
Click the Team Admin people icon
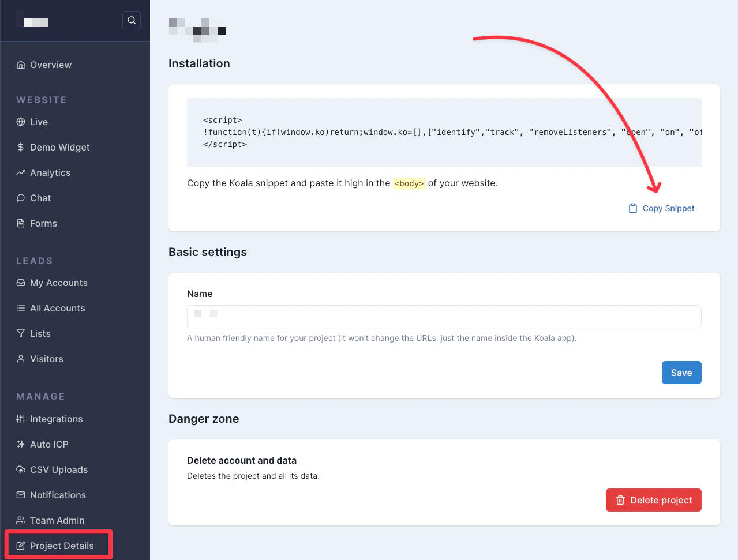click(x=21, y=520)
